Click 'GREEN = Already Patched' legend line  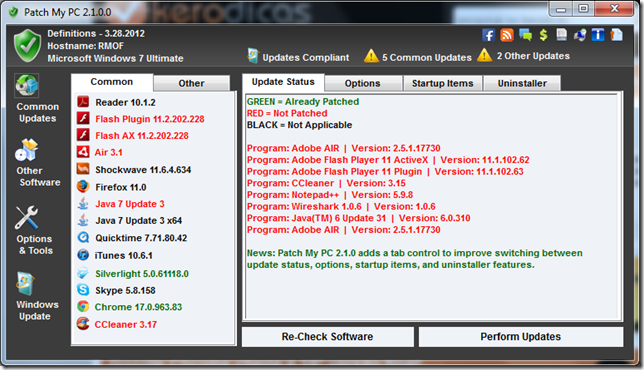[303, 101]
